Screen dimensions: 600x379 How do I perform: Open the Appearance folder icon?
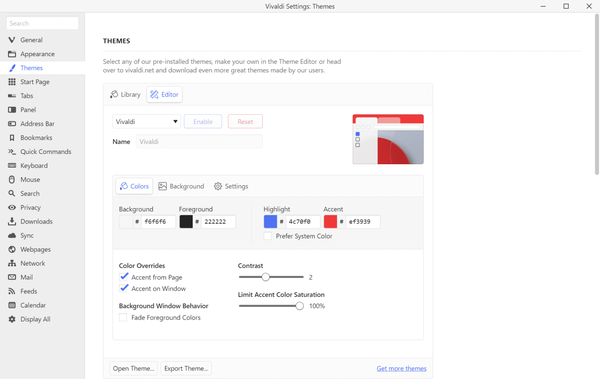click(x=12, y=54)
